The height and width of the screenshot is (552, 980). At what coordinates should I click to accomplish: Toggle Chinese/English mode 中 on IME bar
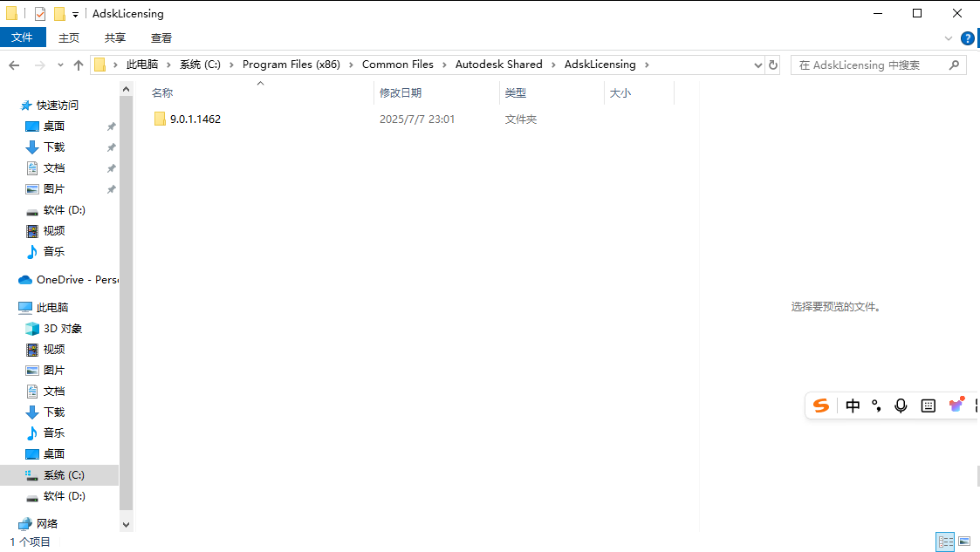click(853, 405)
